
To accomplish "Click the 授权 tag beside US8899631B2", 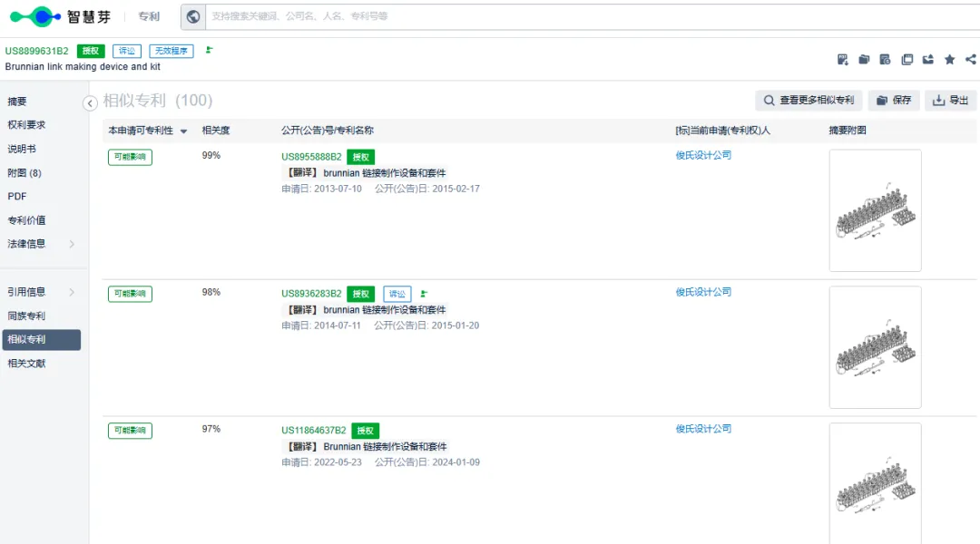I will pyautogui.click(x=91, y=51).
